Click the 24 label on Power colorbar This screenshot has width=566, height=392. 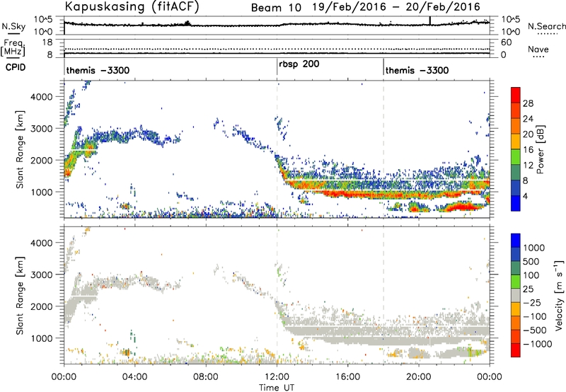[528, 119]
